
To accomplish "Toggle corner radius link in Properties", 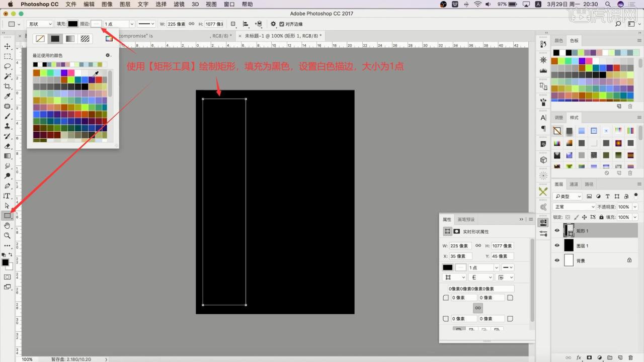I will (x=478, y=308).
